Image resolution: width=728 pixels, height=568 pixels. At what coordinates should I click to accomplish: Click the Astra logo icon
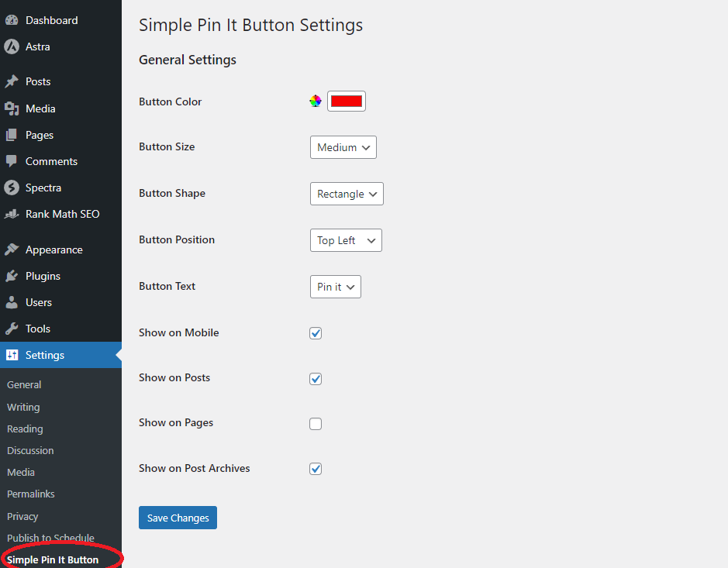[x=12, y=46]
